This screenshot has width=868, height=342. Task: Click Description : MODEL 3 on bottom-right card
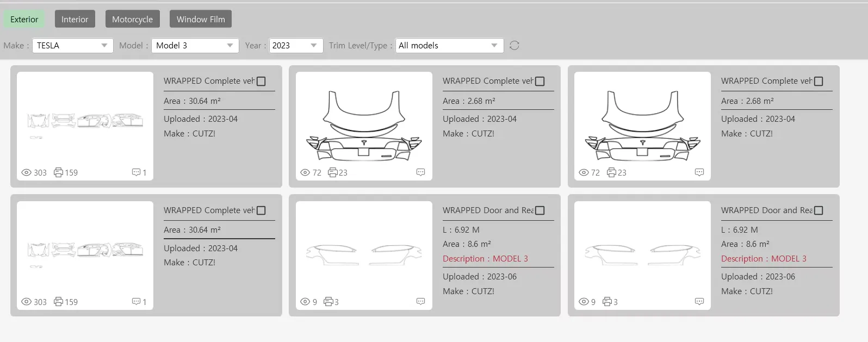(764, 259)
